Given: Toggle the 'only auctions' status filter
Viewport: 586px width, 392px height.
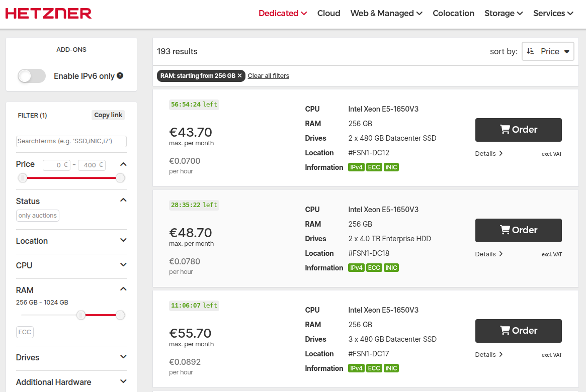Looking at the screenshot, I should [37, 215].
